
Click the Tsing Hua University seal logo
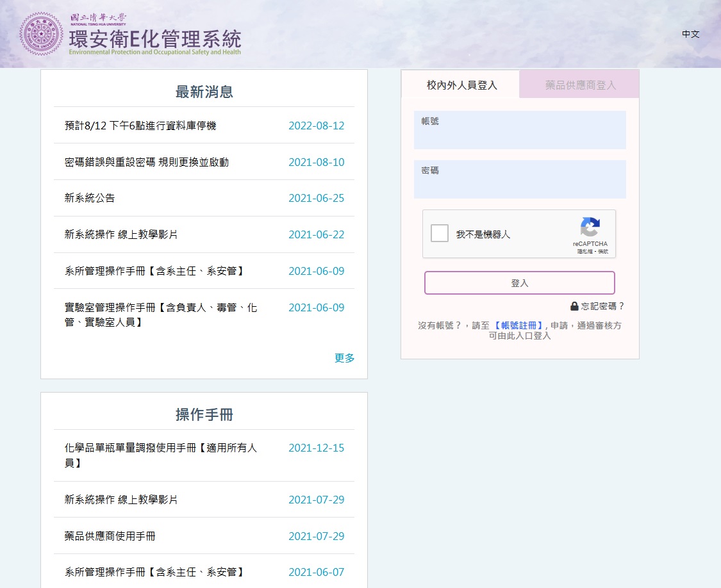[41, 34]
